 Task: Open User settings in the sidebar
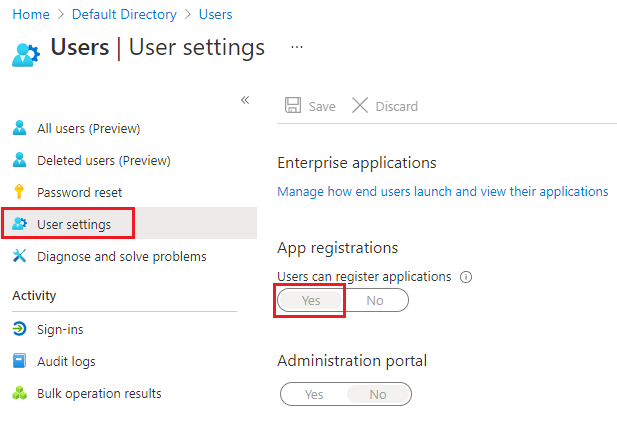coord(74,224)
